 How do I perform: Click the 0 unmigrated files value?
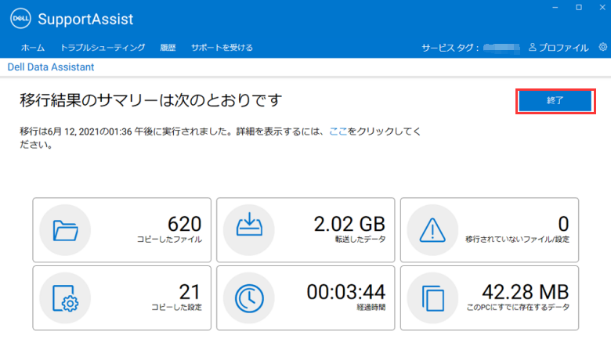(563, 224)
